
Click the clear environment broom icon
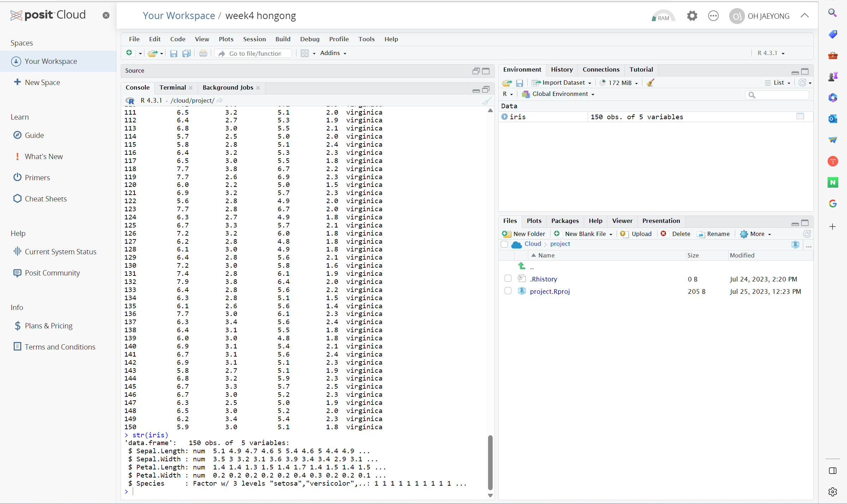tap(650, 83)
